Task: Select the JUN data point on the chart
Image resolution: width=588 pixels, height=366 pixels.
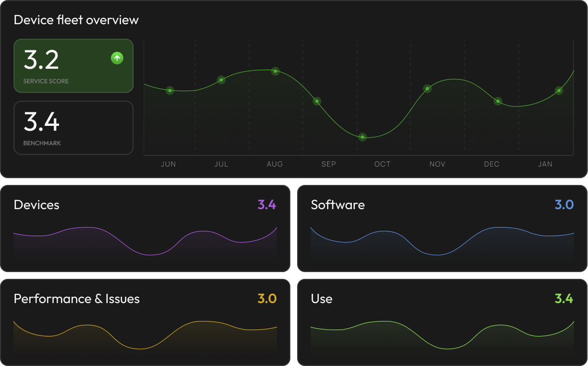Action: tap(169, 90)
